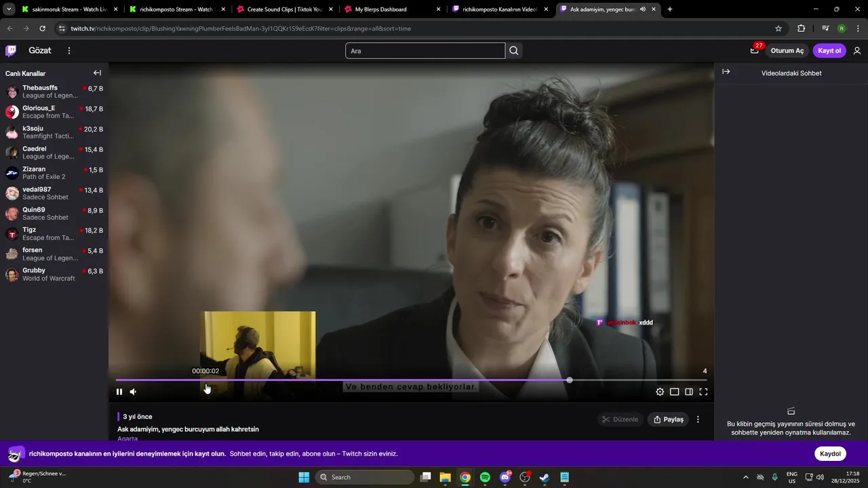Click the Kayıt ol signup button
This screenshot has width=868, height=488.
(829, 51)
